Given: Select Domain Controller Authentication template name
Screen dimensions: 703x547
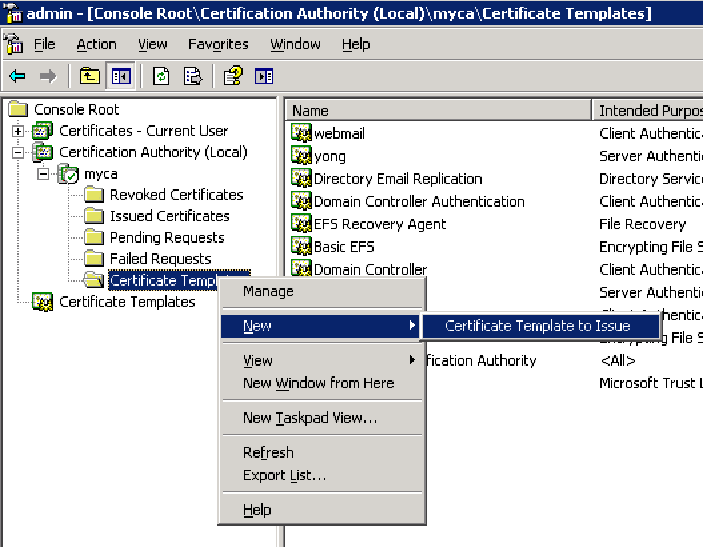Looking at the screenshot, I should click(x=419, y=202).
